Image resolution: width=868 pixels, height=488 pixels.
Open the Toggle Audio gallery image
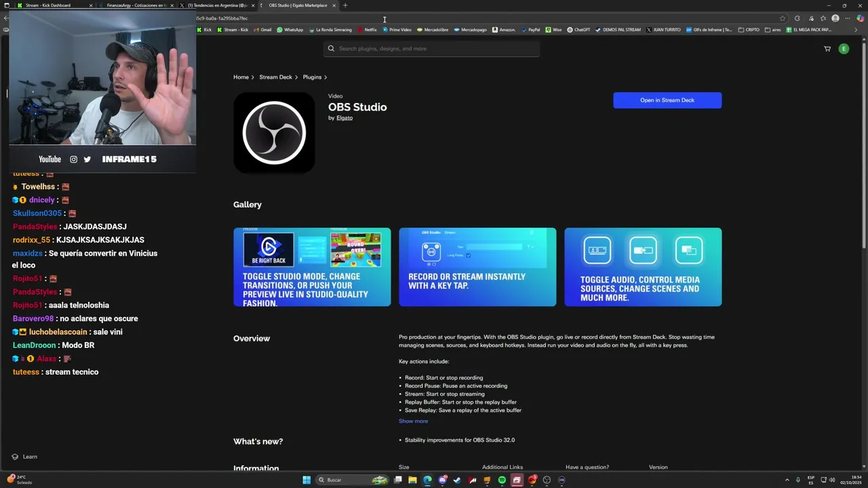(x=643, y=267)
